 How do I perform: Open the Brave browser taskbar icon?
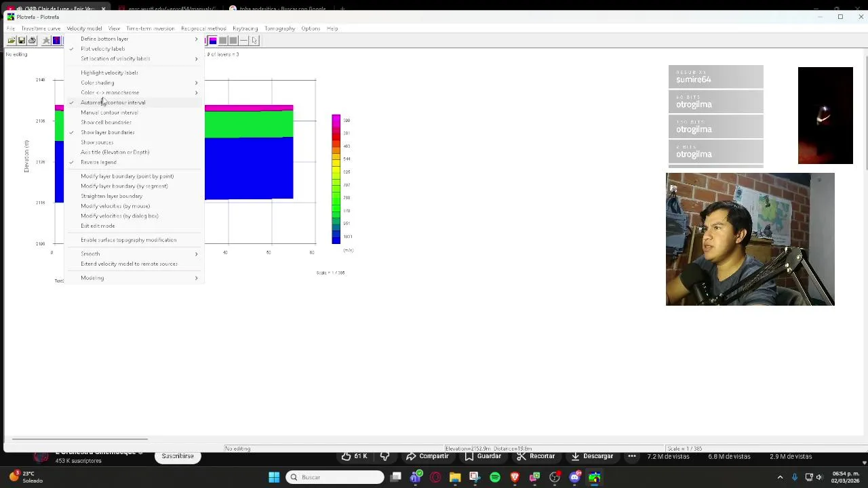(x=515, y=477)
